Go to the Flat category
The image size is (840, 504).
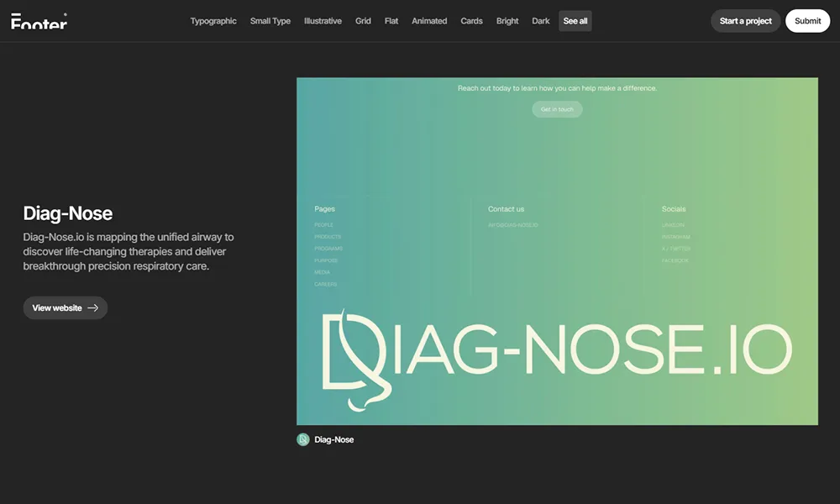pyautogui.click(x=391, y=21)
